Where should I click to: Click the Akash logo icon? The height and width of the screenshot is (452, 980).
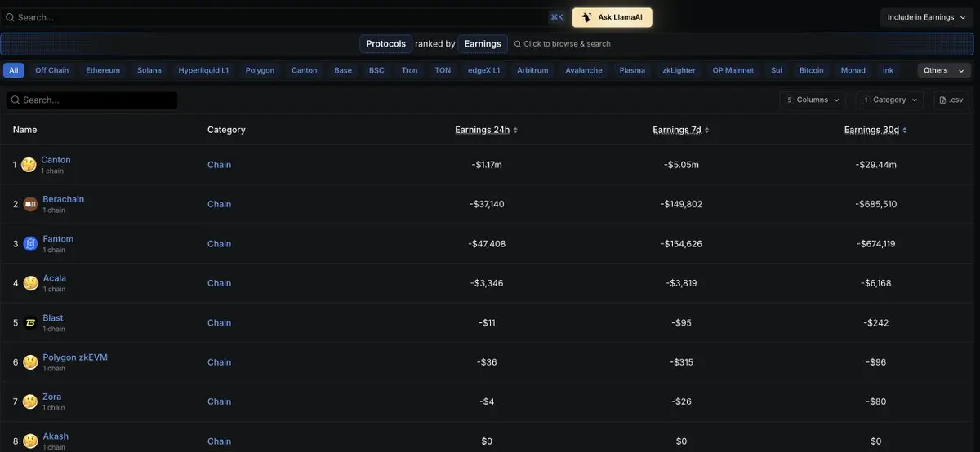coord(30,441)
